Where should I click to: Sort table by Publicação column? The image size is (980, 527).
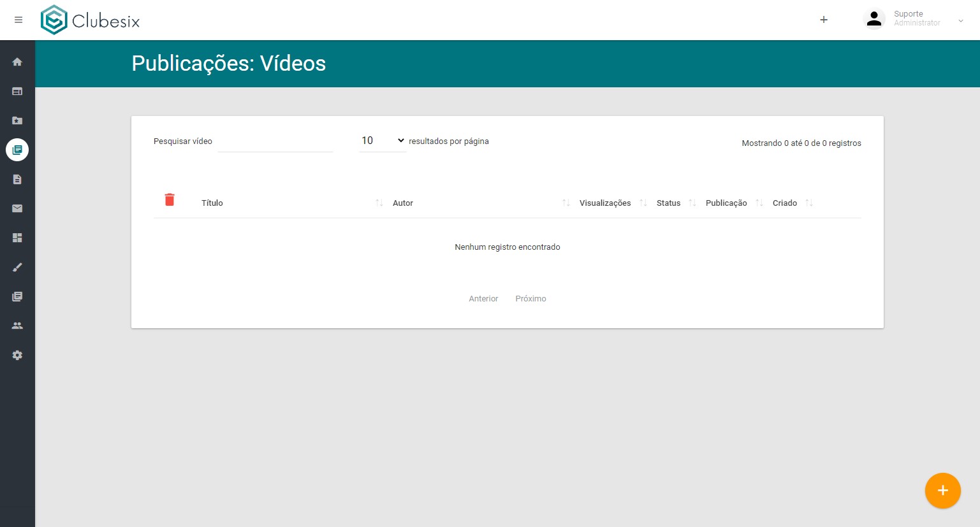click(726, 203)
